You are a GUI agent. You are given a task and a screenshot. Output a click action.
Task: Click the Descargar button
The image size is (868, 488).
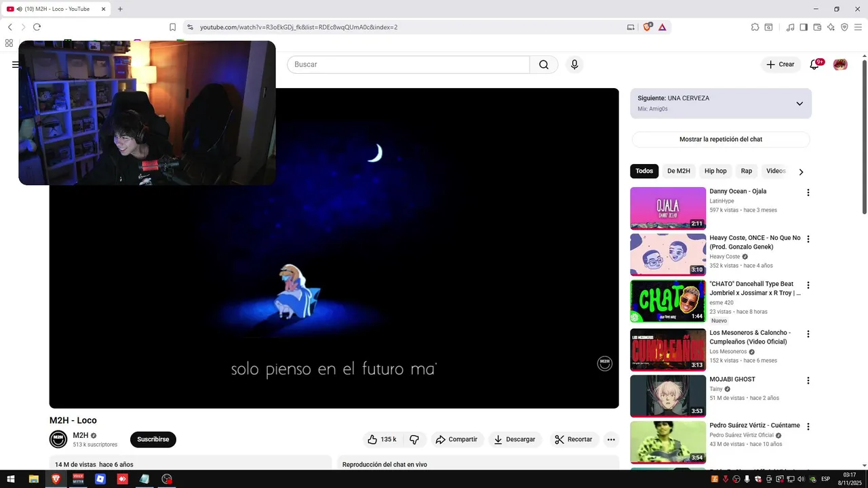514,439
